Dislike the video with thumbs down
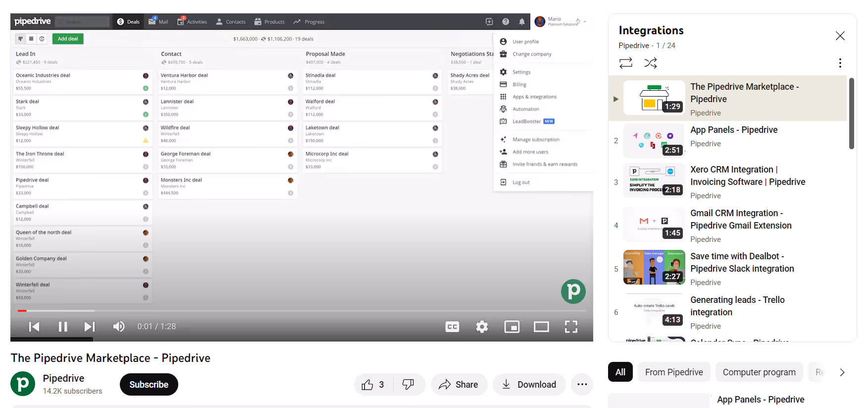868x408 pixels. (408, 385)
